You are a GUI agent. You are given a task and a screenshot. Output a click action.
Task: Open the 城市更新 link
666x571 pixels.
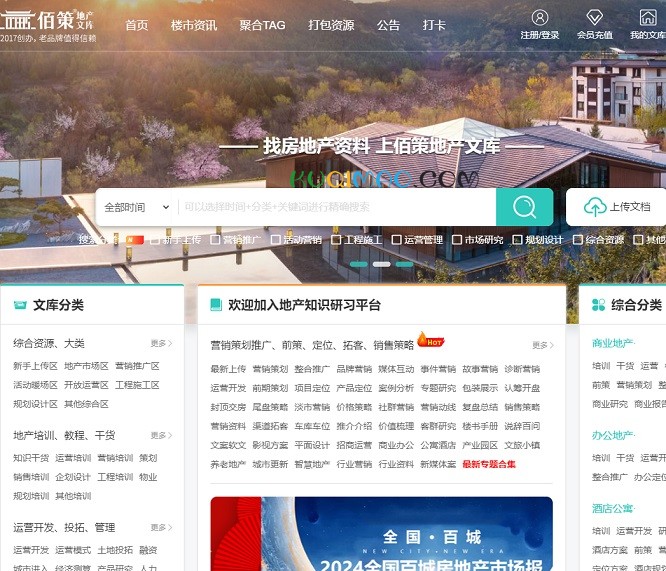pyautogui.click(x=270, y=464)
